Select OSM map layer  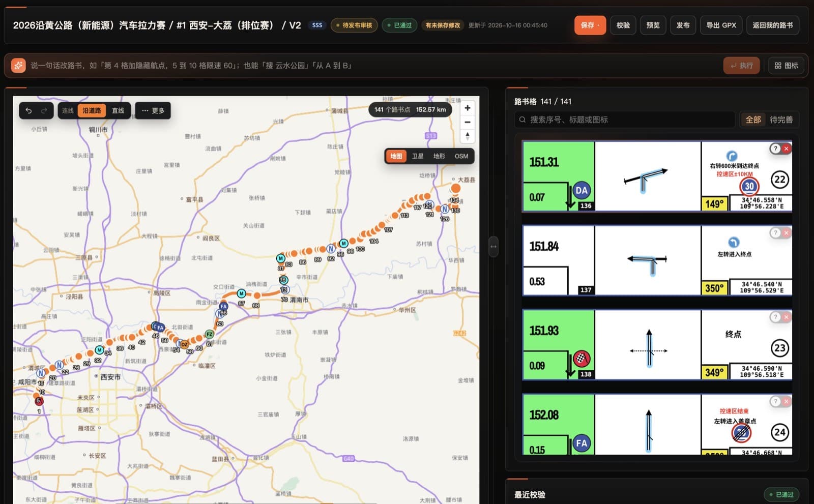pos(461,156)
